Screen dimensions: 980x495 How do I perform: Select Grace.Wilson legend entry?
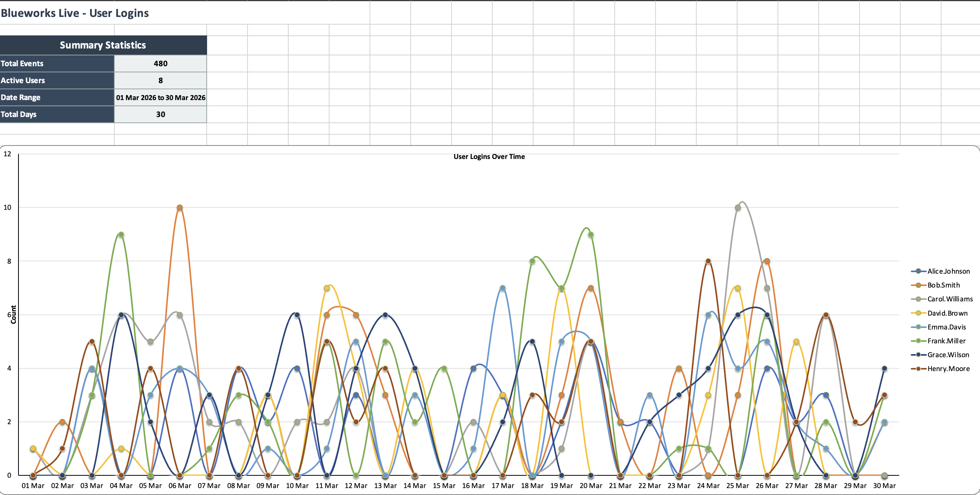tap(940, 355)
